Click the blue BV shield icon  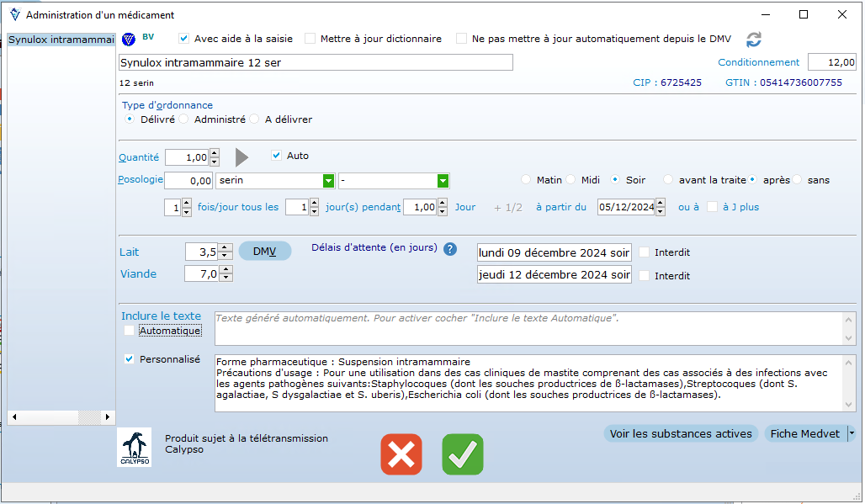pyautogui.click(x=129, y=40)
